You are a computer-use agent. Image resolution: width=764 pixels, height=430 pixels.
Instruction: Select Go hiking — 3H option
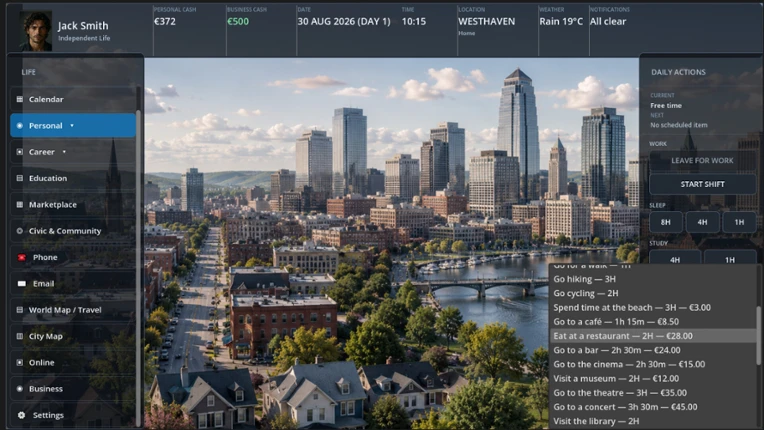point(653,279)
